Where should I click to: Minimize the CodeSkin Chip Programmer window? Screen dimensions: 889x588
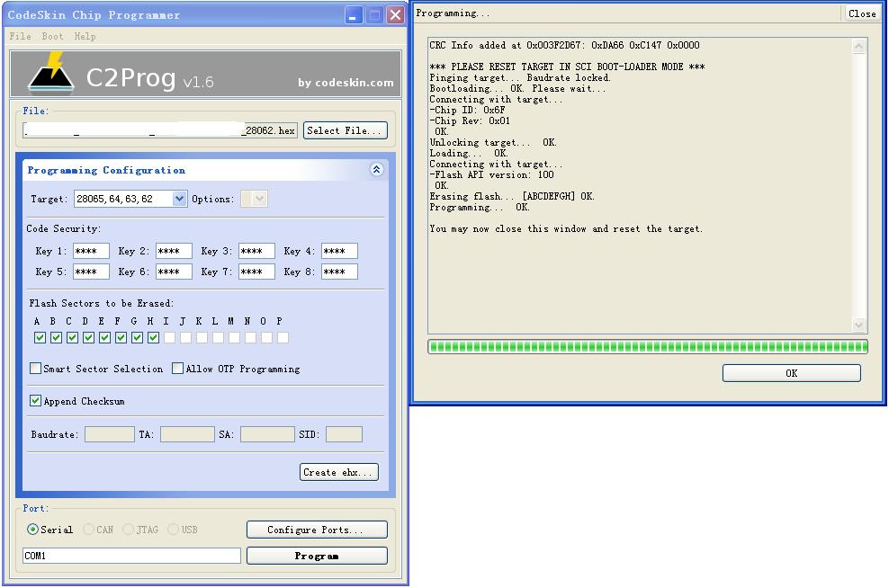(x=354, y=14)
